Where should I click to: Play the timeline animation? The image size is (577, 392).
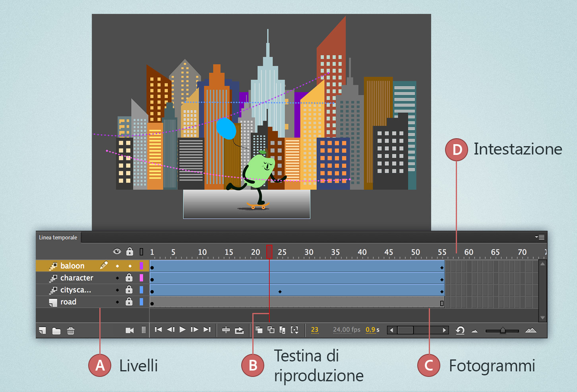coord(182,329)
